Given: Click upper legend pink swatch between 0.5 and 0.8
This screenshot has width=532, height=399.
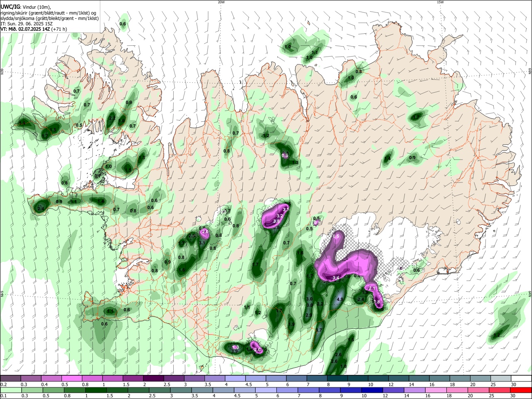Looking at the screenshot, I should pos(71,379).
